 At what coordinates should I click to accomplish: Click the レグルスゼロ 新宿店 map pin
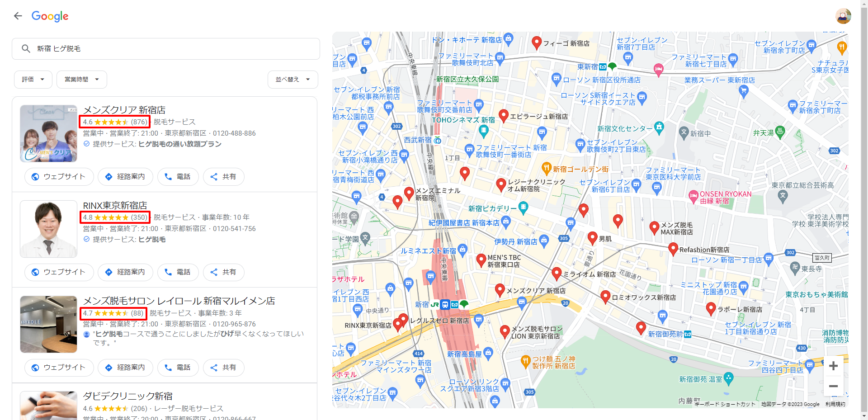[x=403, y=320]
